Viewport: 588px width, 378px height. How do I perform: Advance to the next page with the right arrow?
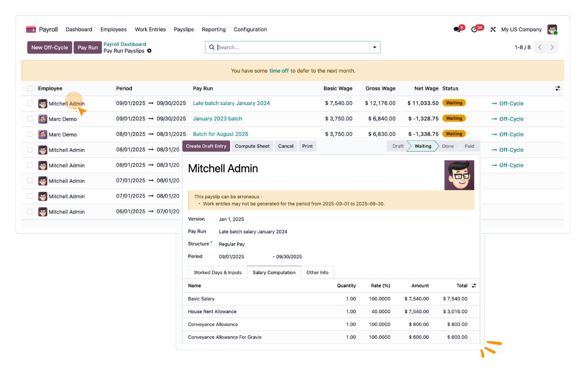click(553, 47)
